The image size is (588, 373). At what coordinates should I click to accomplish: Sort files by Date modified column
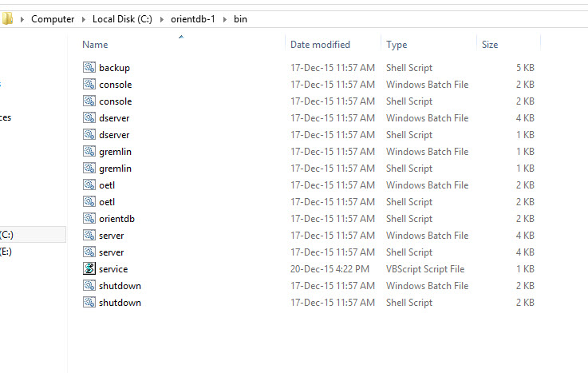point(320,45)
